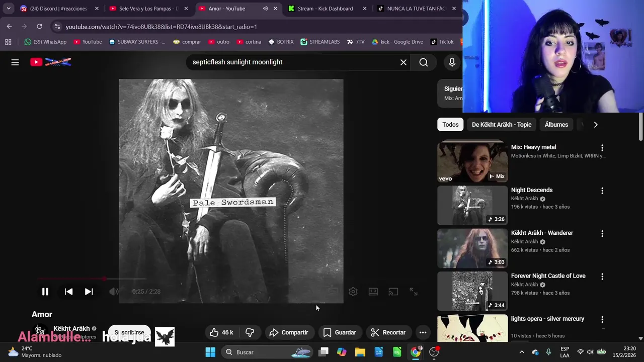Open options for Forever Night Castle of Love
The width and height of the screenshot is (644, 362).
point(602,277)
